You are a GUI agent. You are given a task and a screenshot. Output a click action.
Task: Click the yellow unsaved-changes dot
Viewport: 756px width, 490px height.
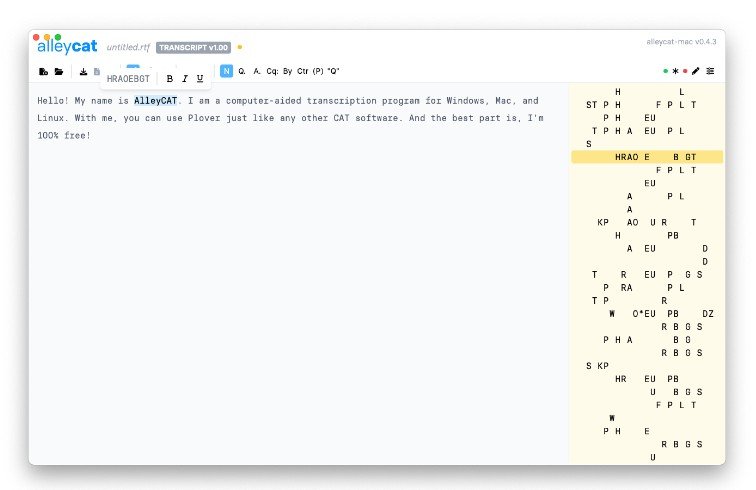pyautogui.click(x=240, y=47)
